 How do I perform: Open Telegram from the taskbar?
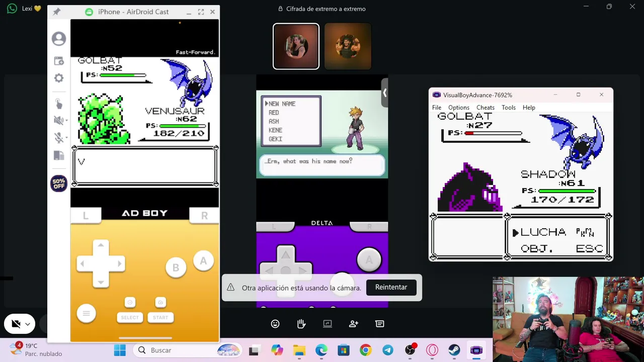pos(388,350)
